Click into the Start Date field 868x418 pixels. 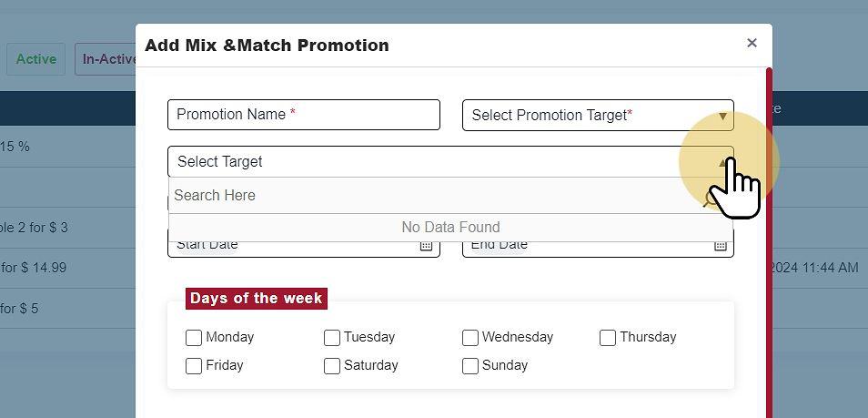click(291, 246)
